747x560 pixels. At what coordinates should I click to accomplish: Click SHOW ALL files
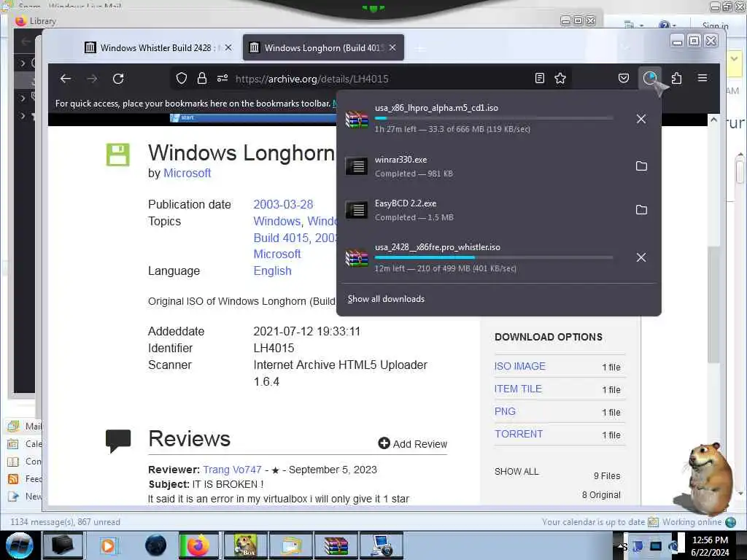click(516, 472)
